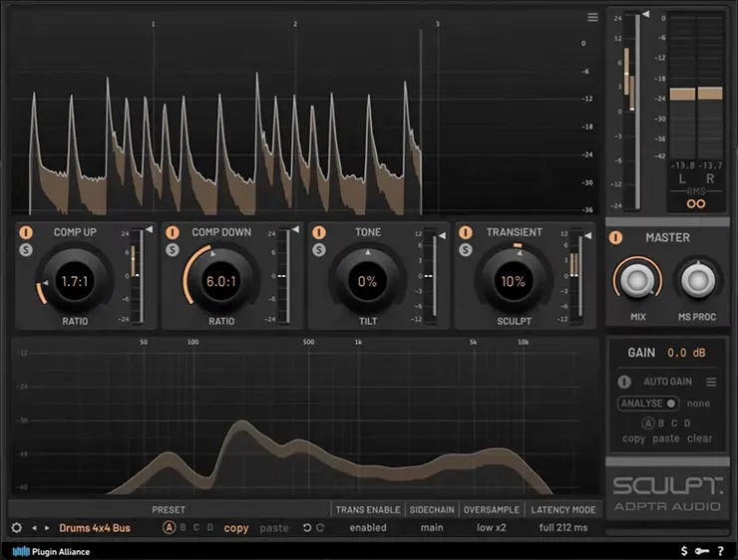Image resolution: width=738 pixels, height=560 pixels.
Task: Click the TONE level slider arrow
Action: pos(442,235)
